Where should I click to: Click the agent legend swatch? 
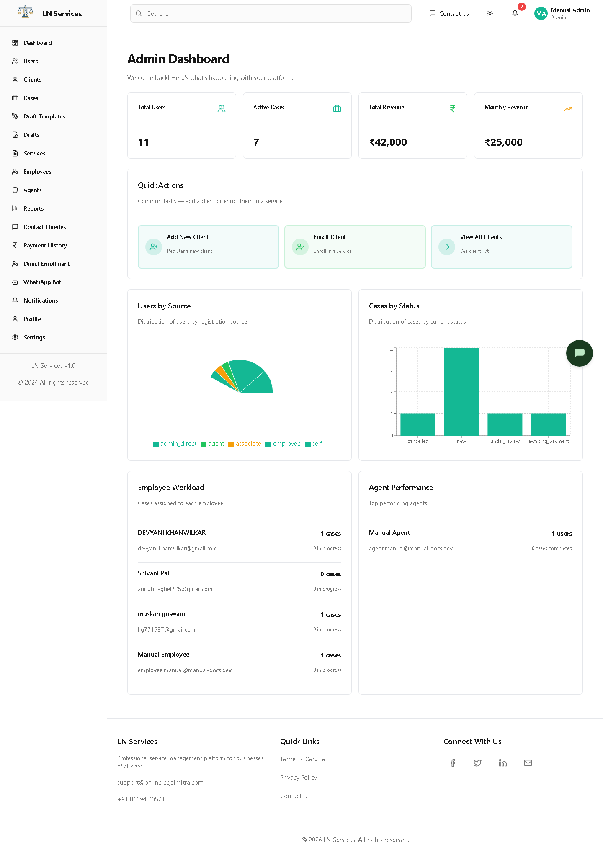click(204, 444)
